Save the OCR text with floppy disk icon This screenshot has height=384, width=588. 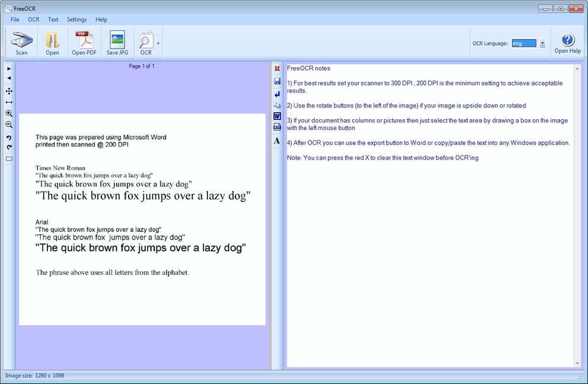pos(277,81)
